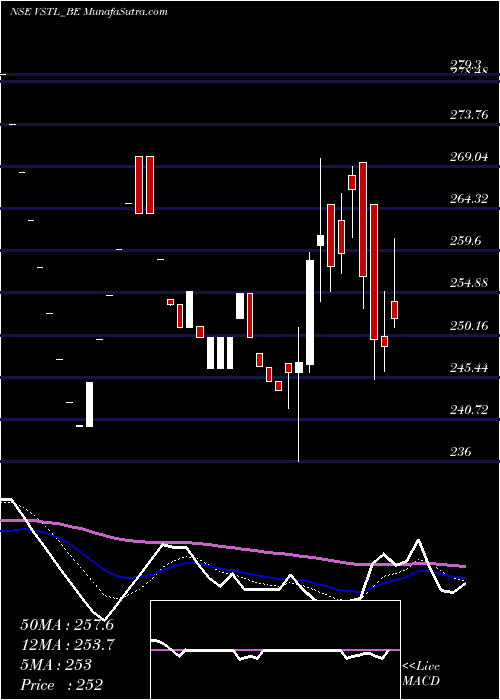Image resolution: width=500 pixels, height=700 pixels.
Task: Click the 259.6 price level label
Action: (x=466, y=241)
